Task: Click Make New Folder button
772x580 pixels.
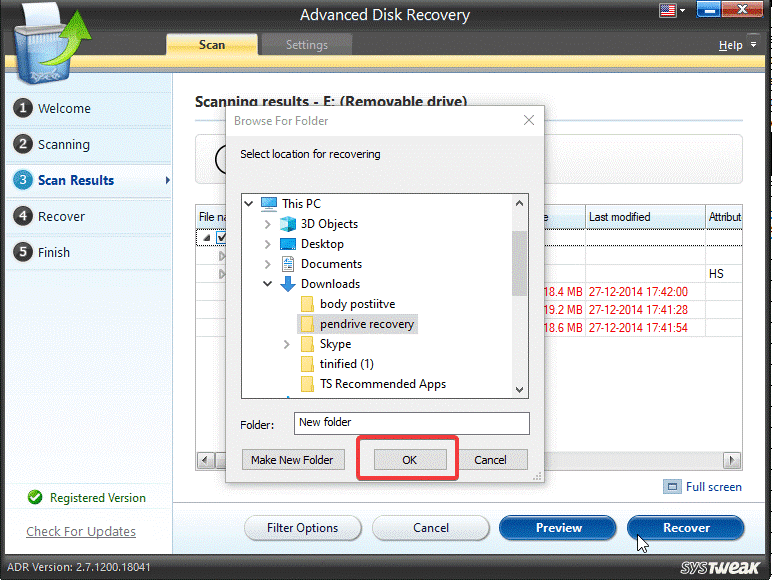Action: point(292,460)
